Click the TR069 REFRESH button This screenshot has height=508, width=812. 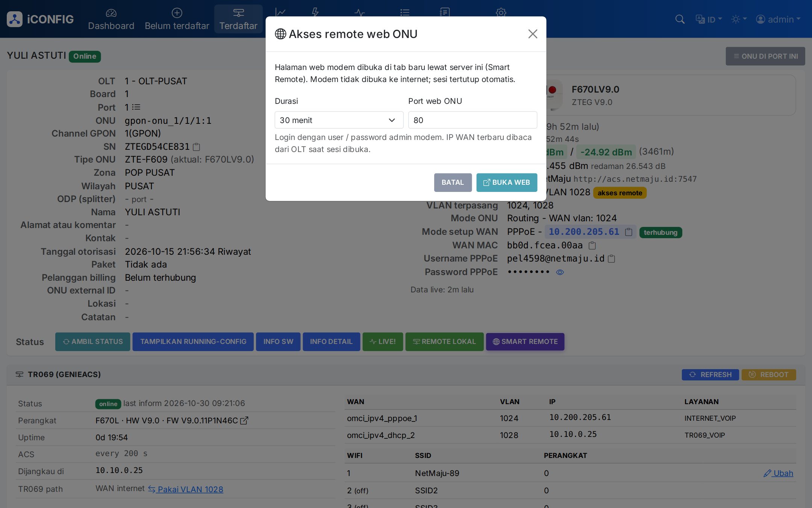pyautogui.click(x=710, y=375)
